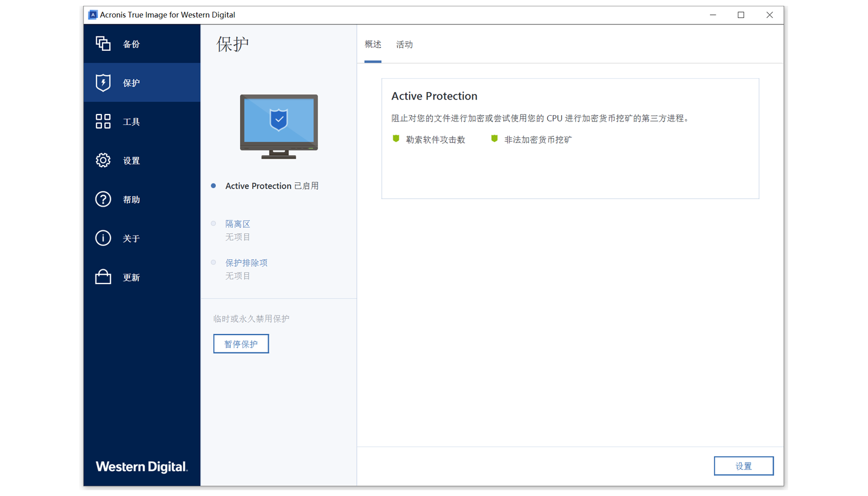This screenshot has height=496, width=868.
Task: Open the 设置 sidebar menu item
Action: (142, 160)
